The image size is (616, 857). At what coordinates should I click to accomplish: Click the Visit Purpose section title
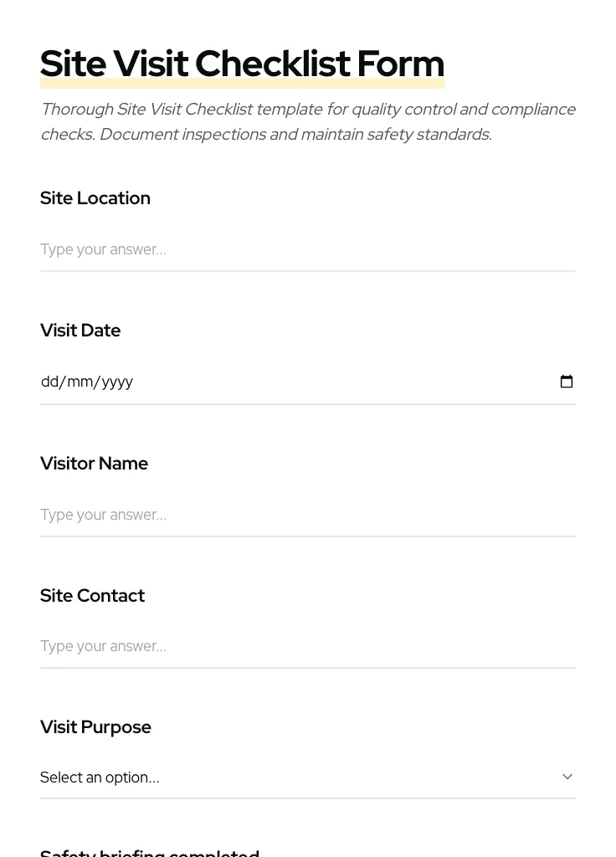[95, 726]
